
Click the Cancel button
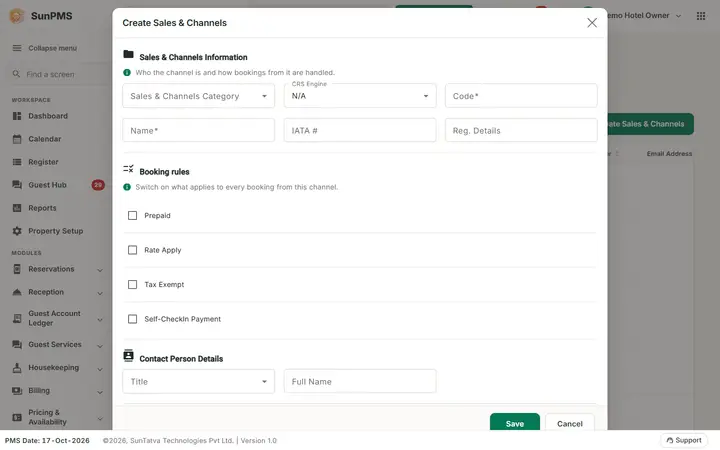pos(570,422)
